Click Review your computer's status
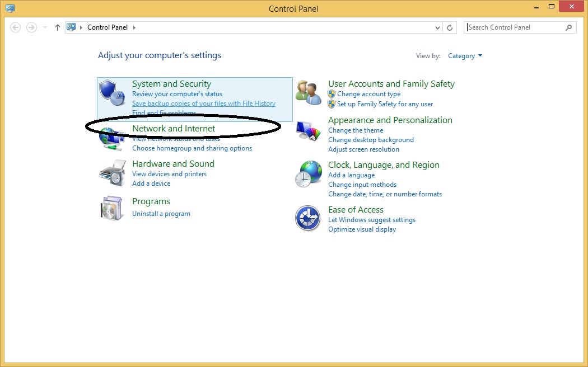 pyautogui.click(x=178, y=94)
